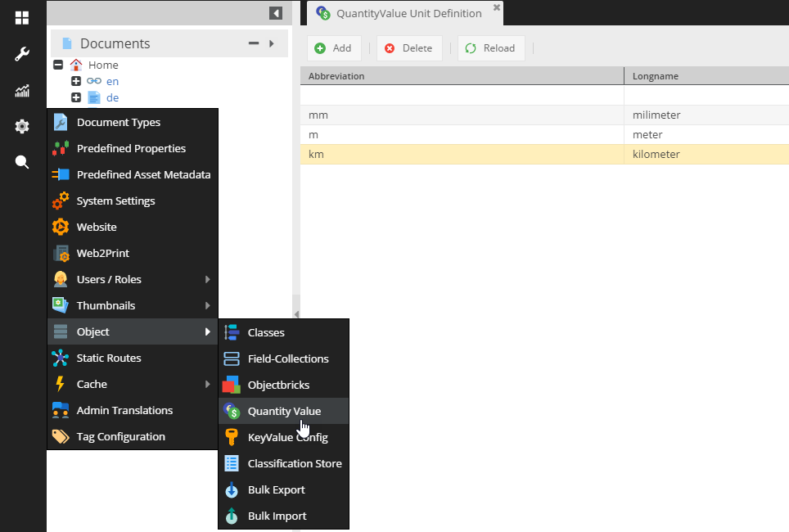This screenshot has height=532, width=789.
Task: Click the green Add button
Action: tap(333, 48)
